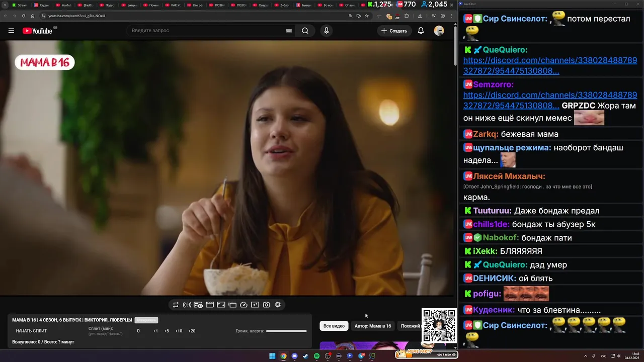The image size is (644, 362).
Task: Open Semzorro's discord link in chat
Action: tap(550, 100)
